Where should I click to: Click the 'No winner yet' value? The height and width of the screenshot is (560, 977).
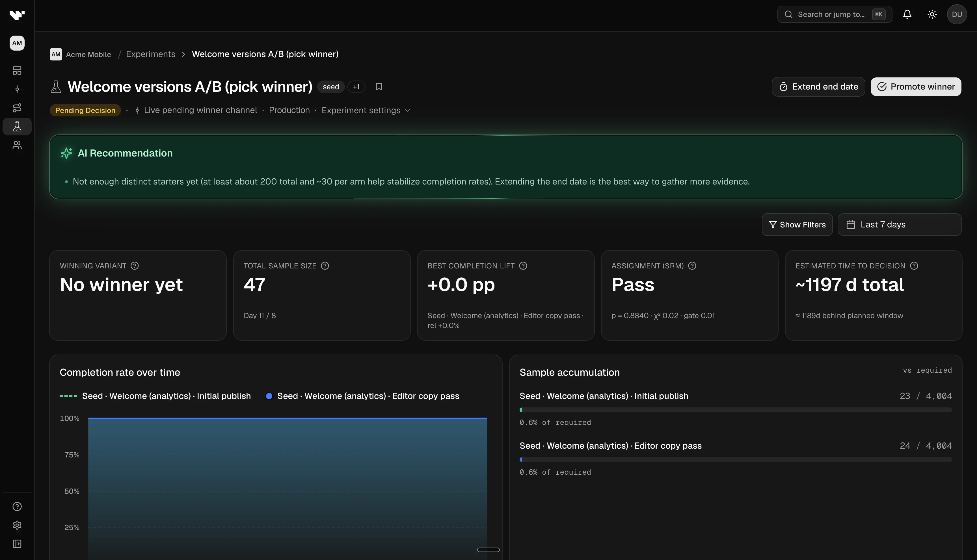click(121, 285)
